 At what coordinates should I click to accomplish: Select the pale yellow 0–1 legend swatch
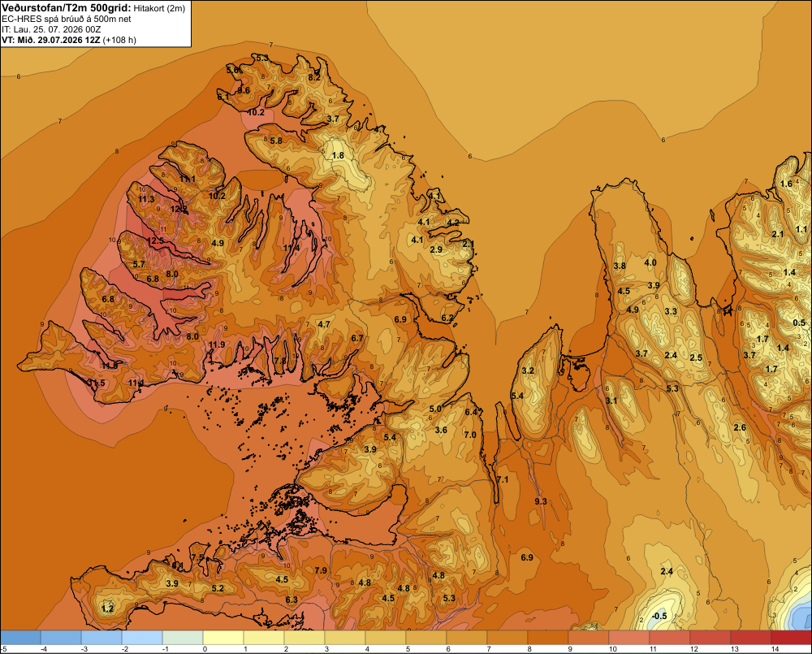coord(223,637)
